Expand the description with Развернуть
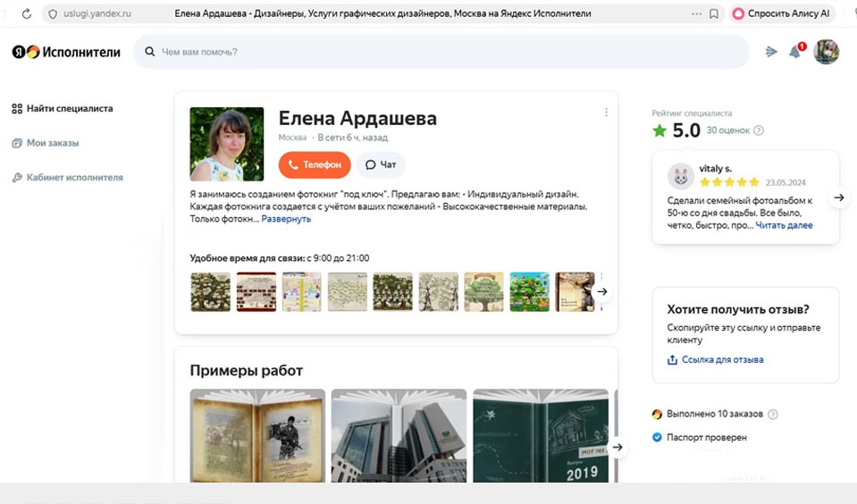Viewport: 857px width, 504px height. point(286,219)
